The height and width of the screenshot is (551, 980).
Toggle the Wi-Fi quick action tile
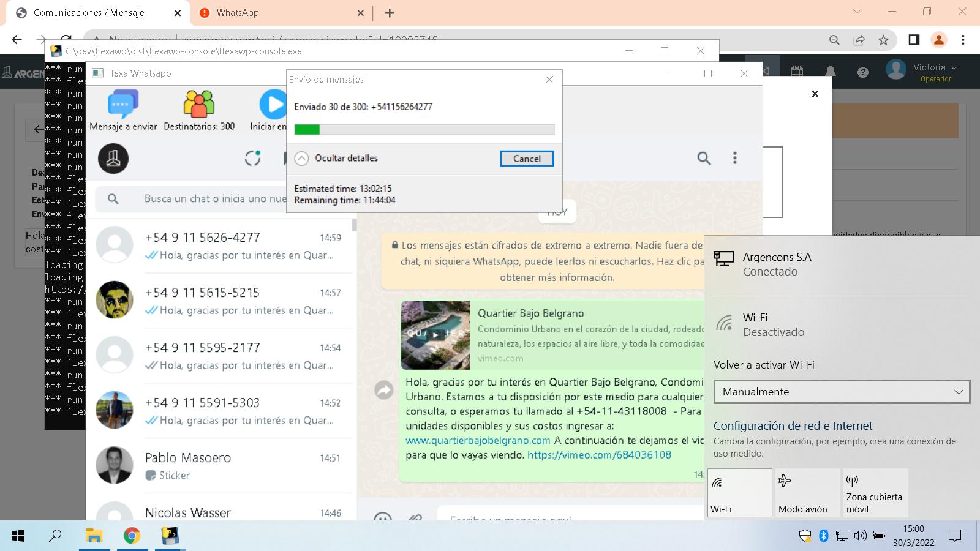(x=740, y=493)
